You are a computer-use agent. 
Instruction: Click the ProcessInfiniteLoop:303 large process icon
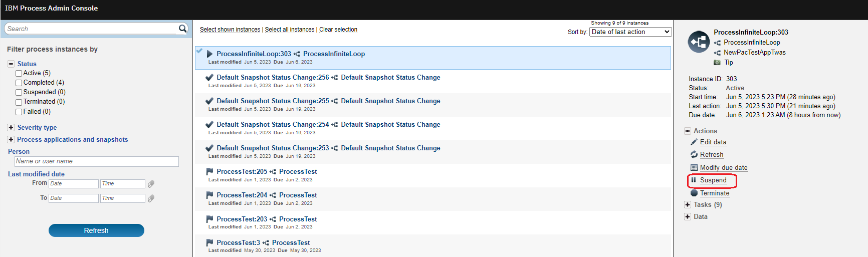(699, 42)
